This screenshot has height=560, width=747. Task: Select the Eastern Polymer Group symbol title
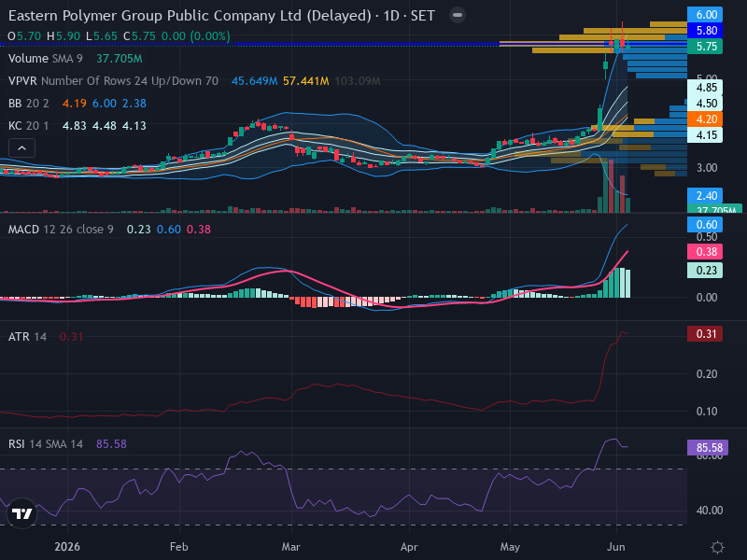pyautogui.click(x=221, y=16)
